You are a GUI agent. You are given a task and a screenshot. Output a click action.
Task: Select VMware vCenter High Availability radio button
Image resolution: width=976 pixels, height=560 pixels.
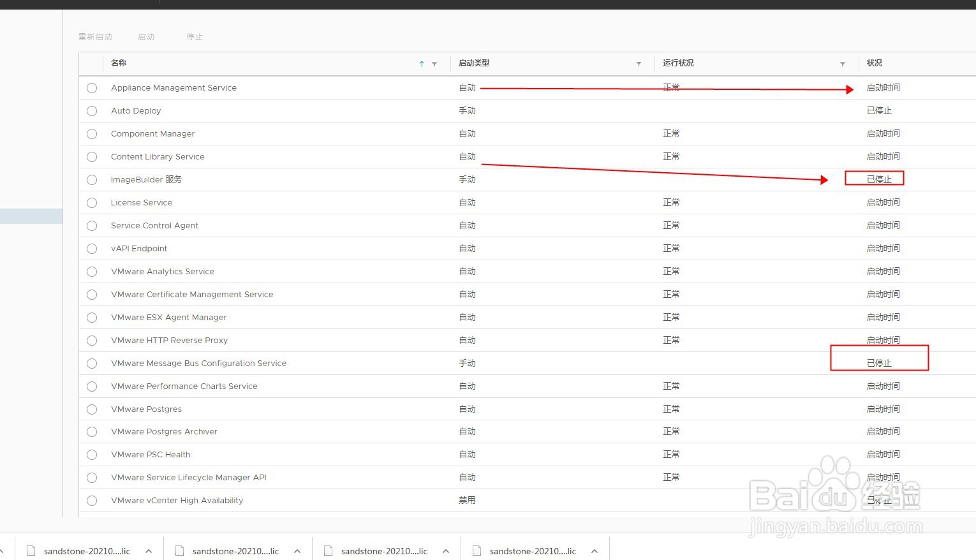tap(92, 501)
